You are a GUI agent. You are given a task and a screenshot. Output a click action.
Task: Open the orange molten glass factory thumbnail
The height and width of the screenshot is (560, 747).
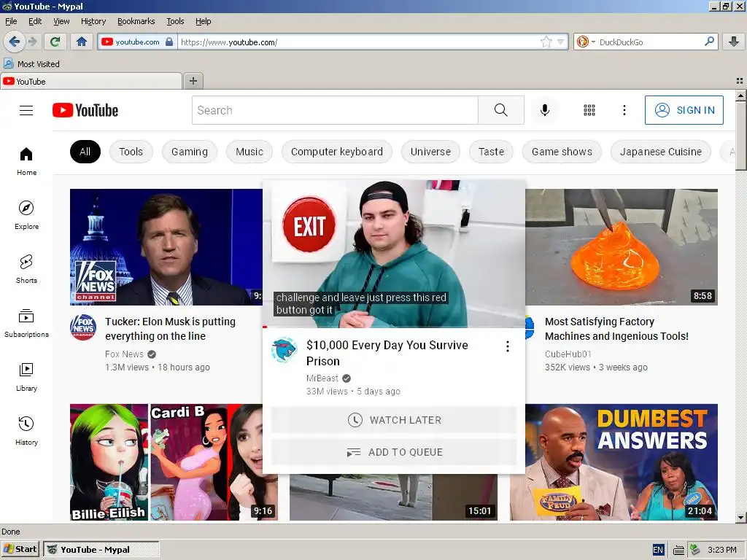point(622,247)
